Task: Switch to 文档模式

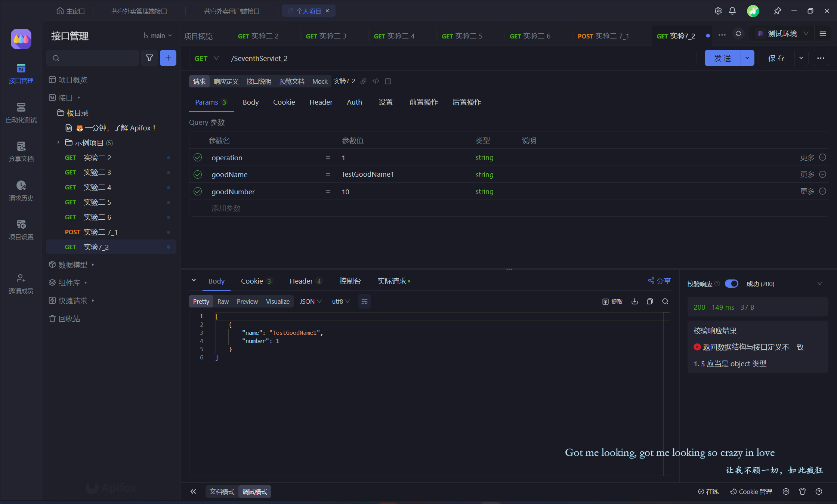Action: (x=222, y=491)
